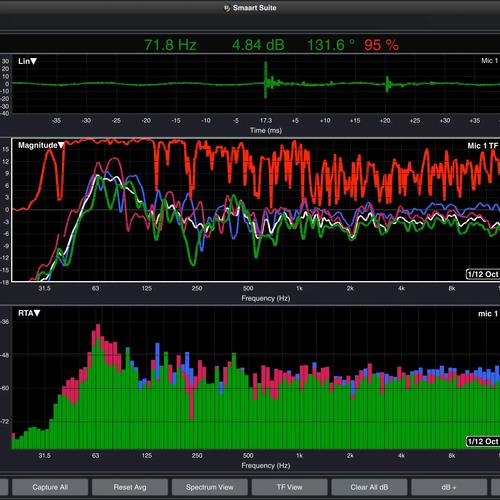This screenshot has height=500, width=500.
Task: Click the mic 1 label in RTA plot
Action: (488, 314)
